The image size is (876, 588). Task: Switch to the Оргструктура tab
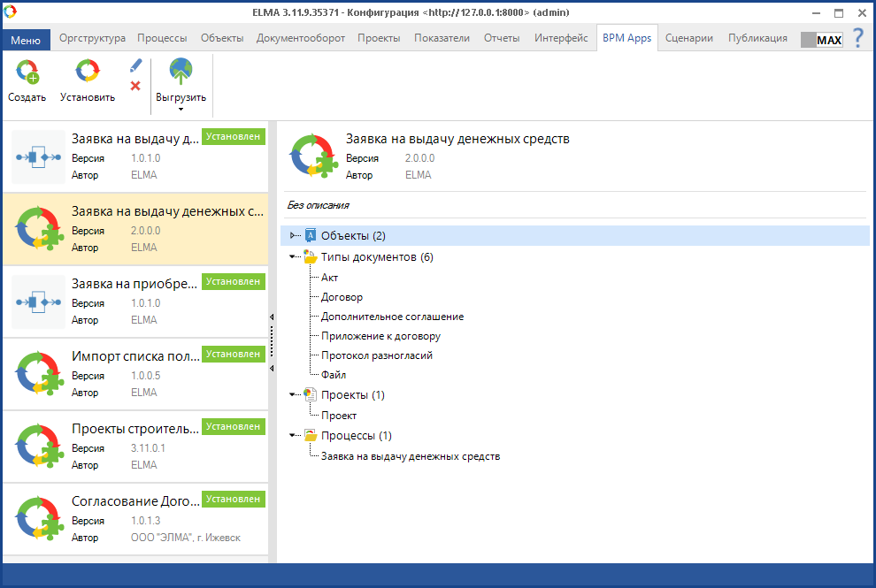tap(92, 38)
